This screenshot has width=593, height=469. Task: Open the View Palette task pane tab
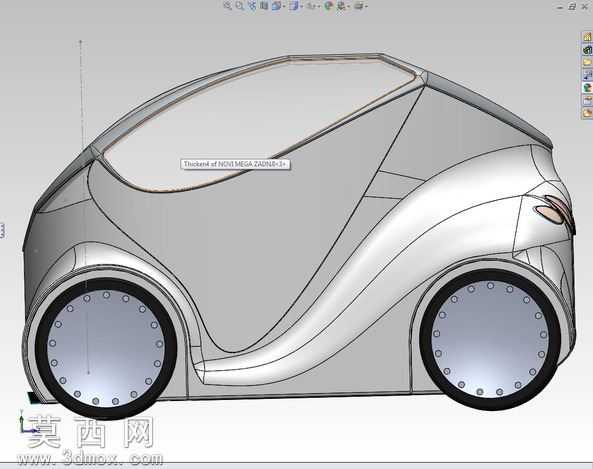(587, 75)
